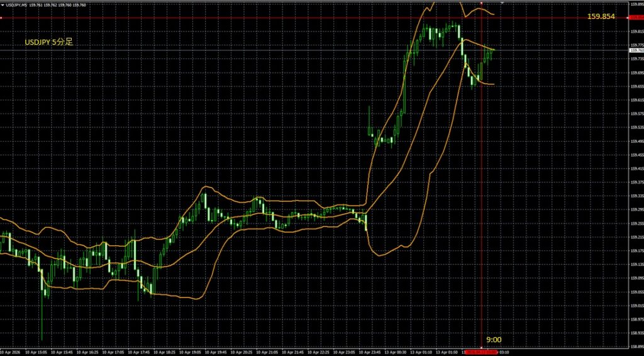Click the '13 Apr 01:50' time axis label
Screen dimensions: 644x356
point(446,352)
